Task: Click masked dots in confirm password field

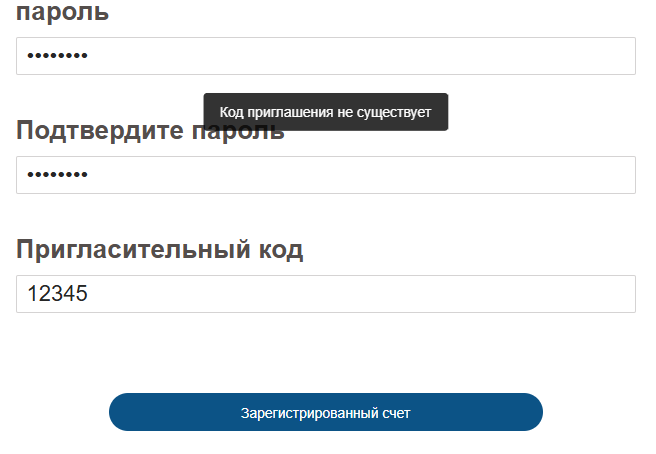Action: (57, 175)
